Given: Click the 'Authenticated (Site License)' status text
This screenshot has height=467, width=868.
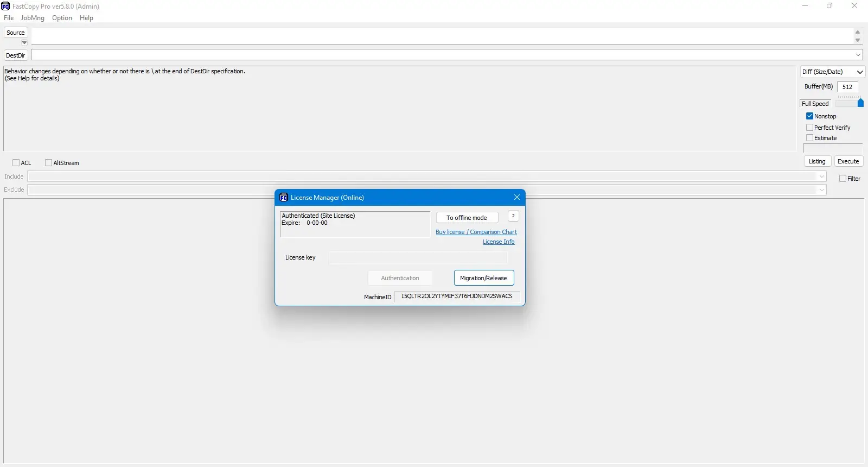Looking at the screenshot, I should coord(318,216).
